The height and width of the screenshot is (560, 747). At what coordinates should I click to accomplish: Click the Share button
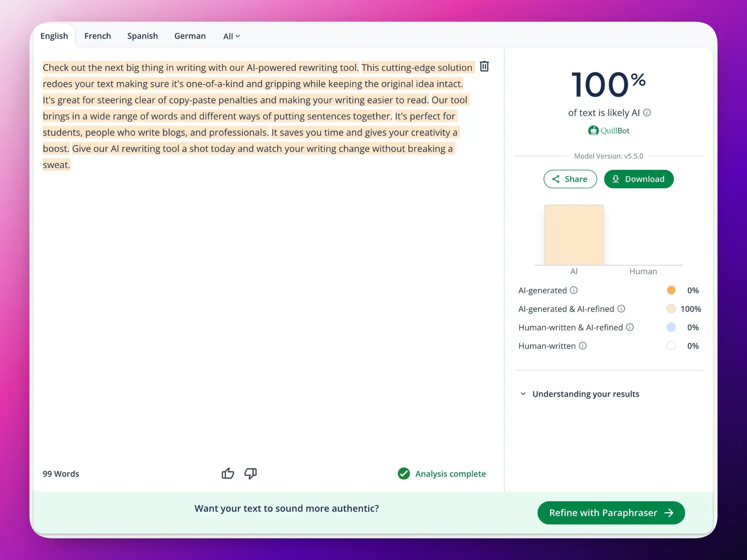tap(570, 179)
